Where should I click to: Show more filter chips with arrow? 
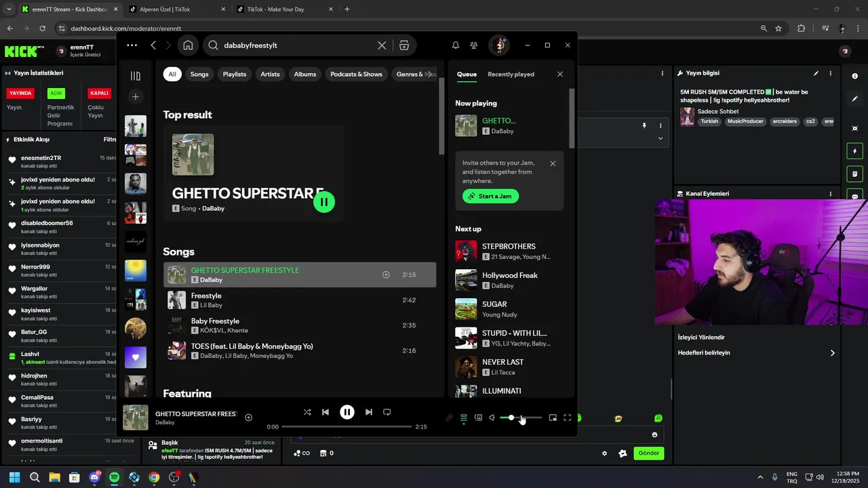[x=429, y=74]
